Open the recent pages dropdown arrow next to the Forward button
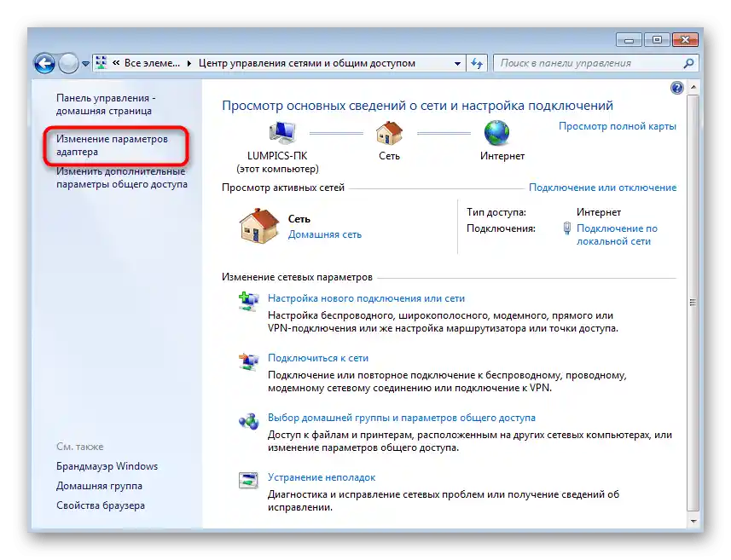Image resolution: width=731 pixels, height=560 pixels. [85, 64]
